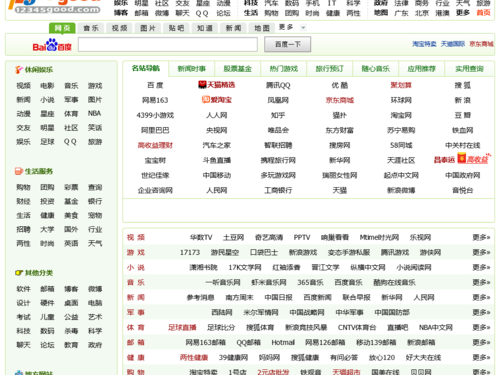Open the 论坛 link in the top navigation
Viewport: 500px width, 375px height.
tap(223, 13)
